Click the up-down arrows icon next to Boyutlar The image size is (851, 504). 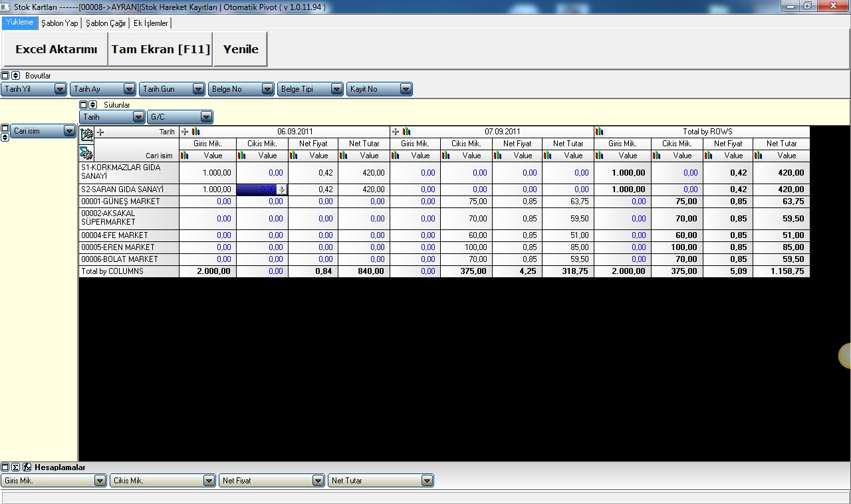point(16,76)
